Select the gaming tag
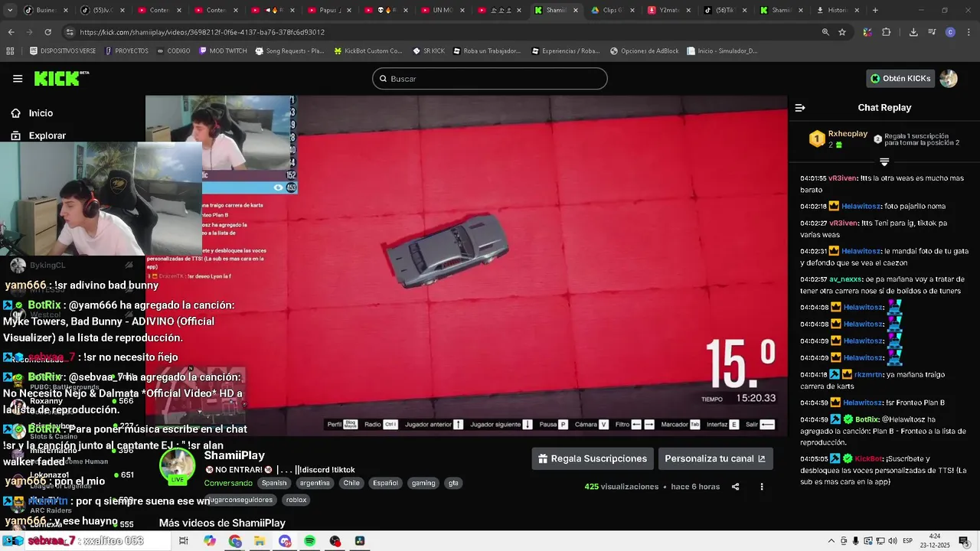This screenshot has height=551, width=980. click(x=423, y=483)
